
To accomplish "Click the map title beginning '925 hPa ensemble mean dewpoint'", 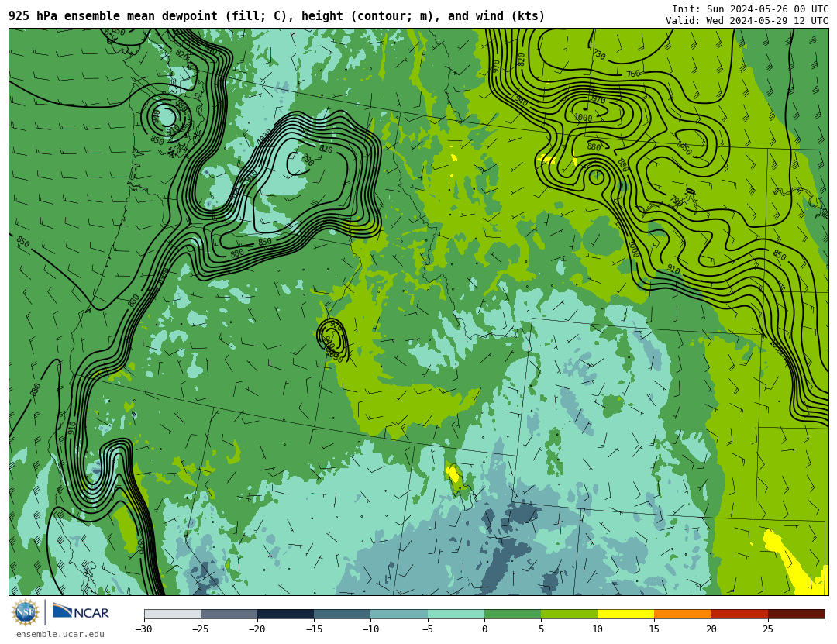I will [x=277, y=16].
